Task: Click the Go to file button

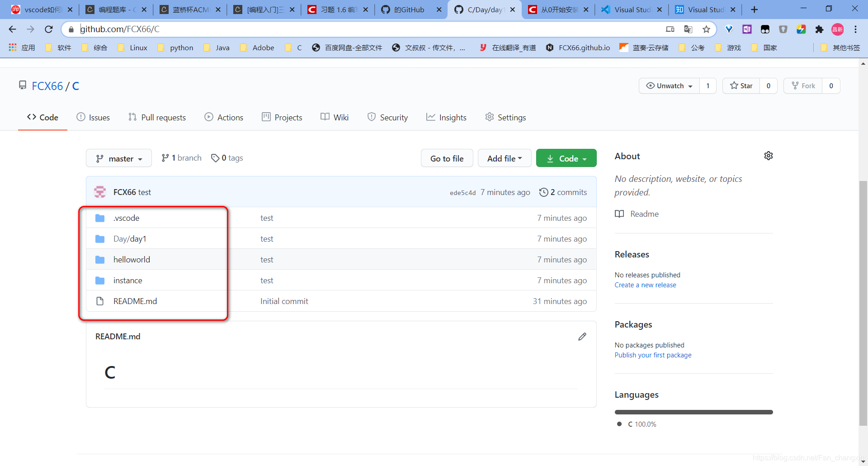Action: pos(447,158)
